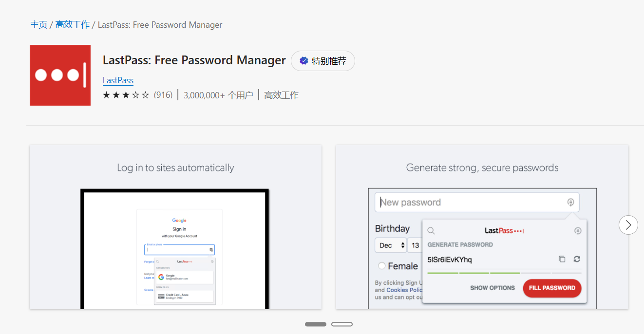Open the LastPass publisher link
This screenshot has height=334, width=644.
click(118, 80)
